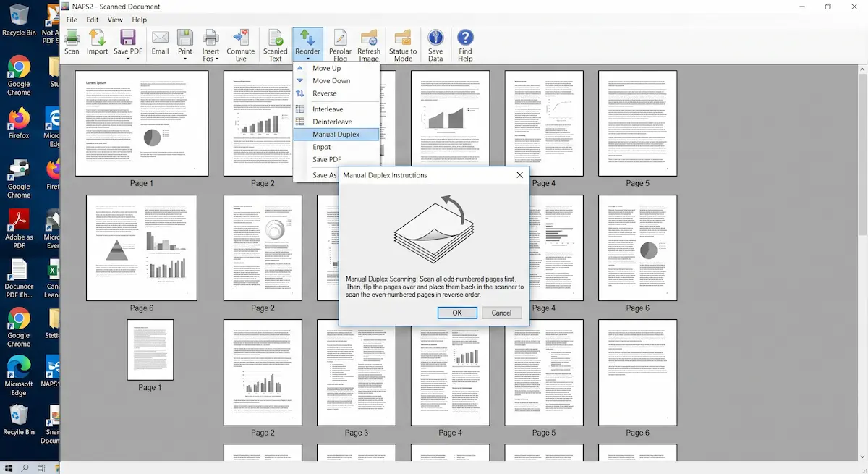
Task: Open the Perolar Flog tool
Action: coord(340,46)
